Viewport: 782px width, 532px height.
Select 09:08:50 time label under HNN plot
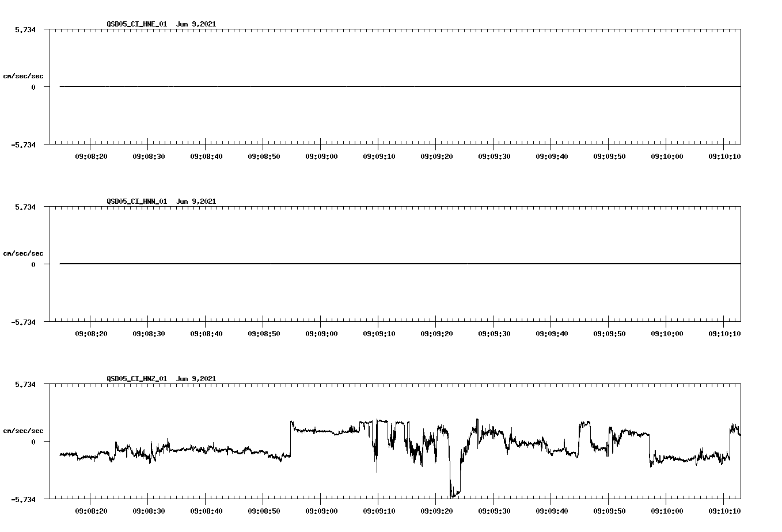click(x=264, y=333)
